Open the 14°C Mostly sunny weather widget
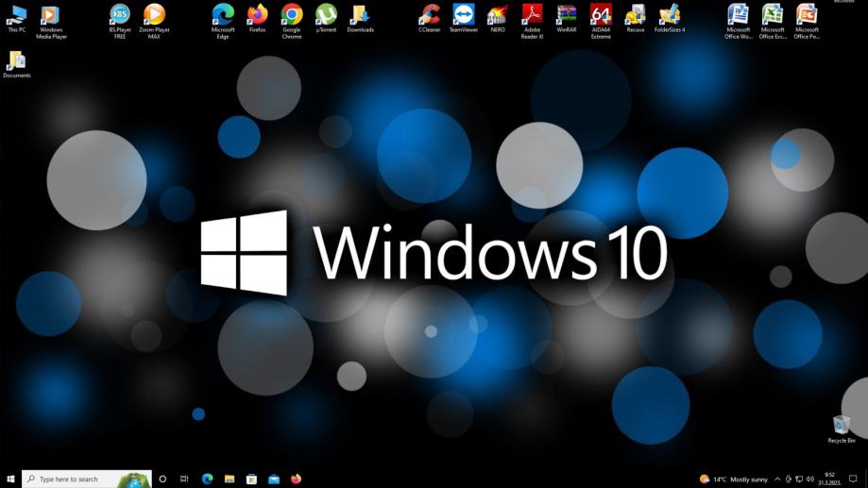This screenshot has height=488, width=868. click(734, 480)
